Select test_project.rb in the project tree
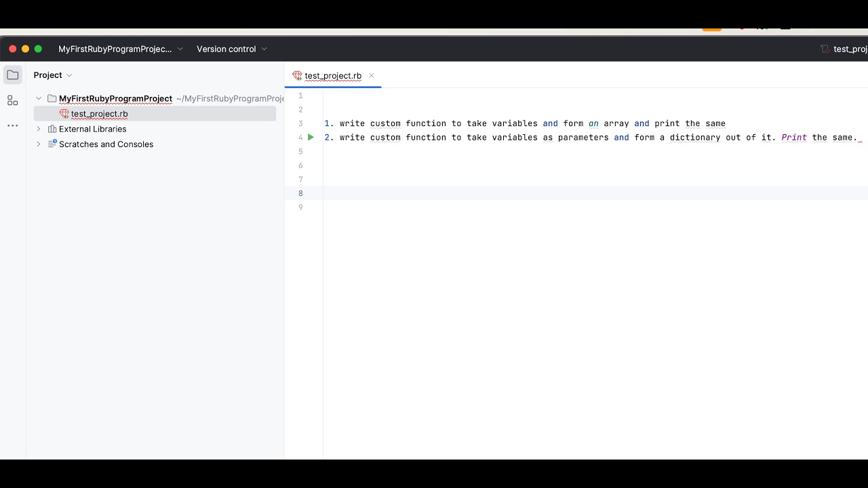The image size is (868, 488). click(155, 114)
